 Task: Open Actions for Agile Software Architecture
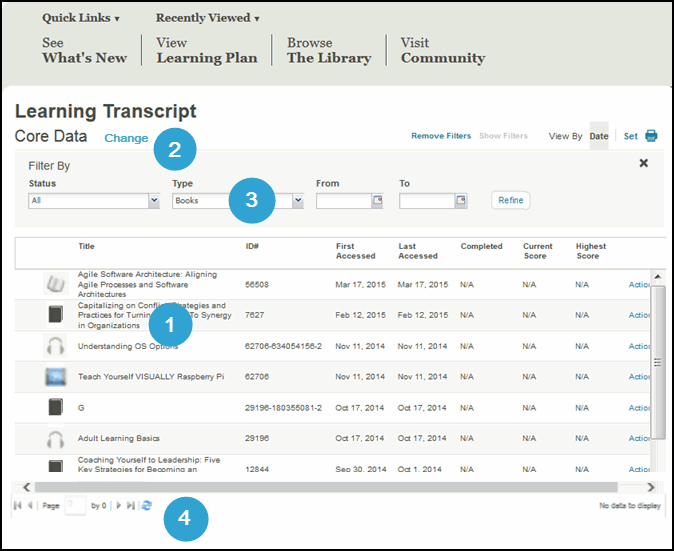(639, 285)
